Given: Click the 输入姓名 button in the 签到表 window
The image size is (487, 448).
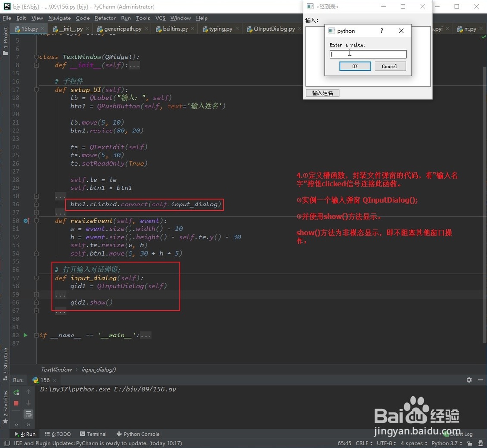Looking at the screenshot, I should (323, 93).
